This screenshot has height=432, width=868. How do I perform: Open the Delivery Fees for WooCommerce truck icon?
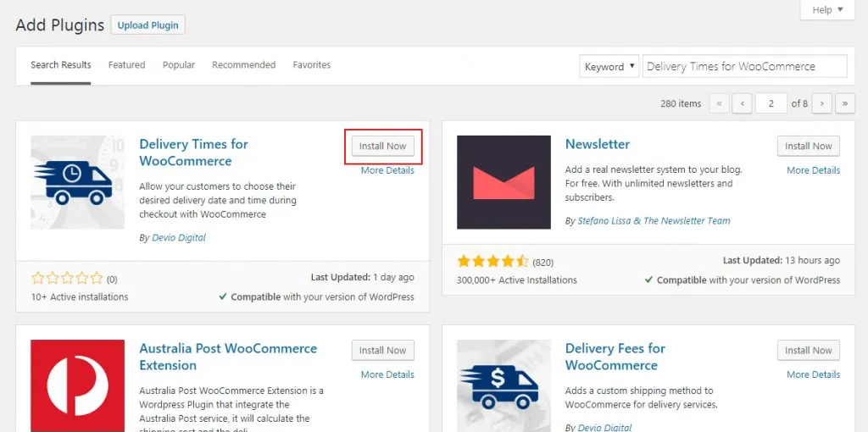tap(504, 385)
